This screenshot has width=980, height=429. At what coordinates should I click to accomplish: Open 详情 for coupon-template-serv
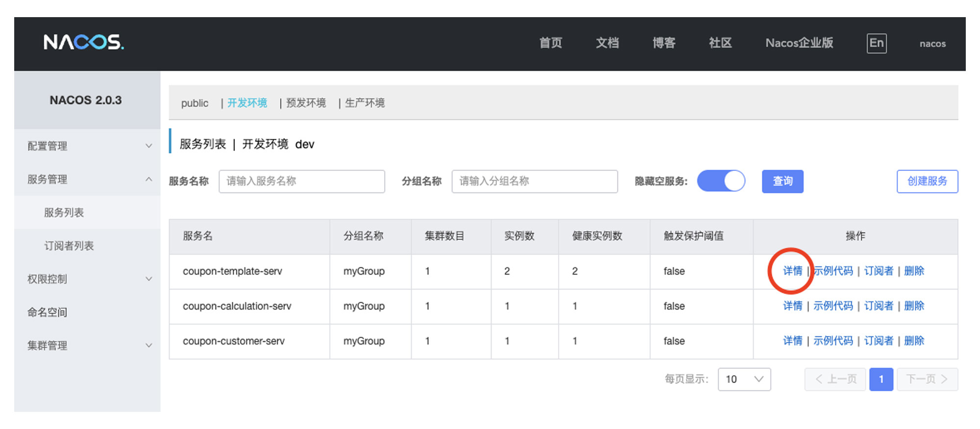(792, 271)
